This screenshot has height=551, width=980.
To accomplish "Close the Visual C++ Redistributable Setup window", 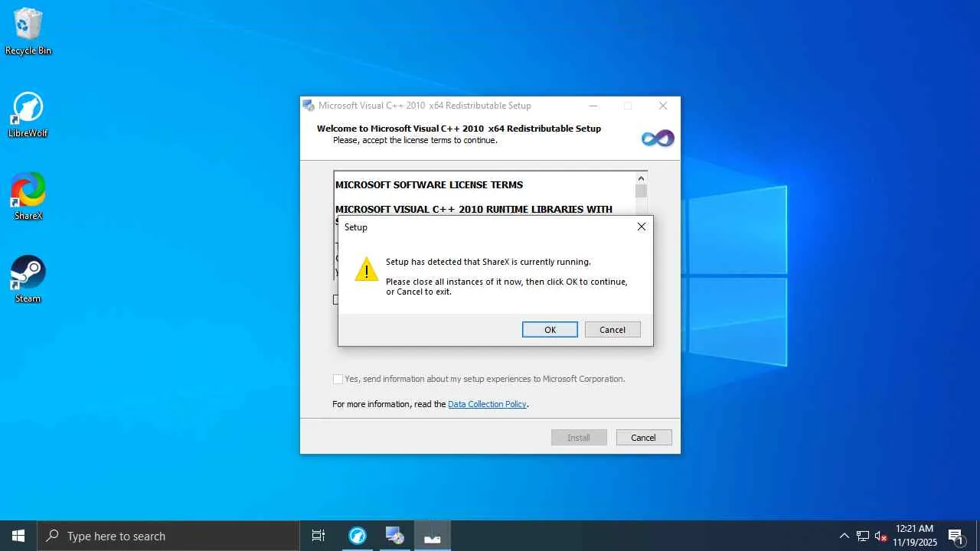I will [x=663, y=106].
